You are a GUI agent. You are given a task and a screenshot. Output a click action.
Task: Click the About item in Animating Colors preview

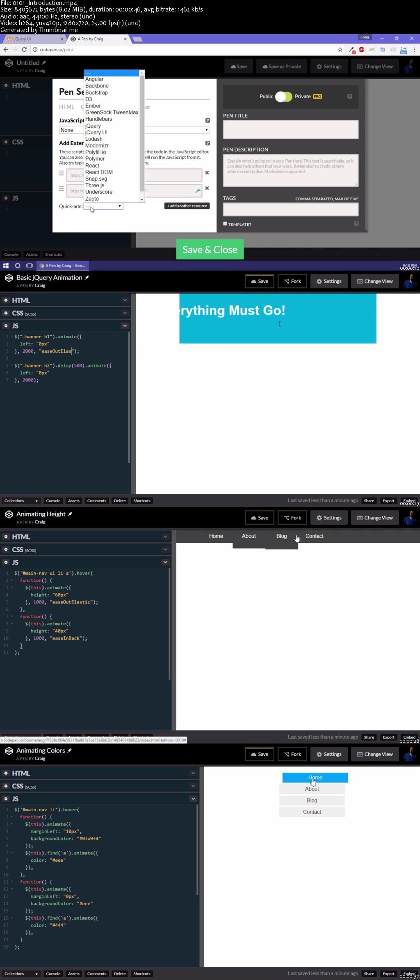click(x=312, y=789)
